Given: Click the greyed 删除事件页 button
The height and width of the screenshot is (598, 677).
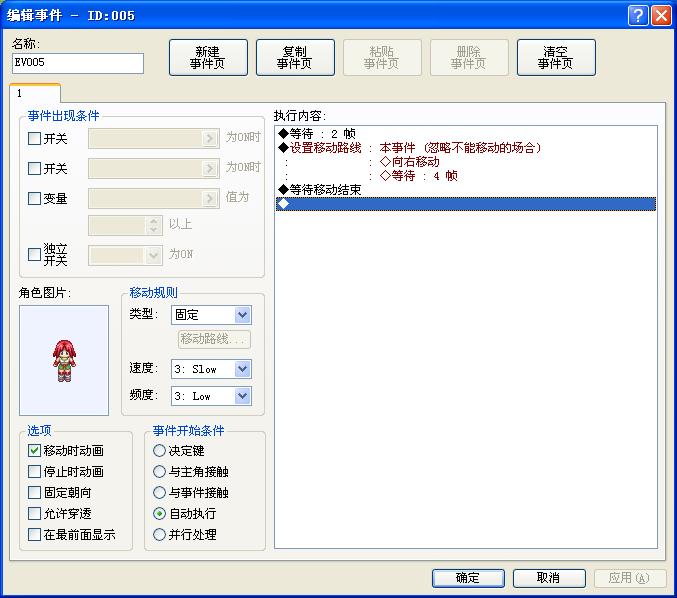Looking at the screenshot, I should (469, 57).
